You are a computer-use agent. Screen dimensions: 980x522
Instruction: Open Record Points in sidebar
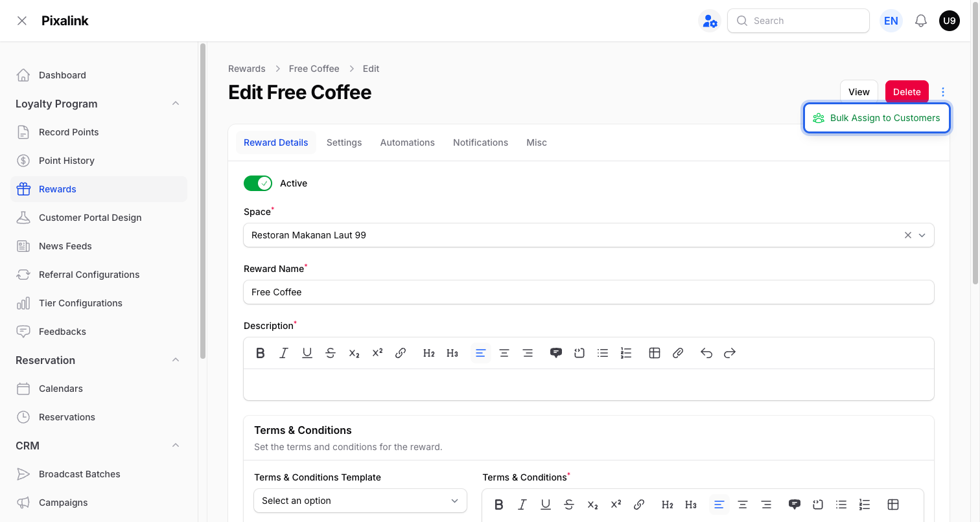click(99, 132)
